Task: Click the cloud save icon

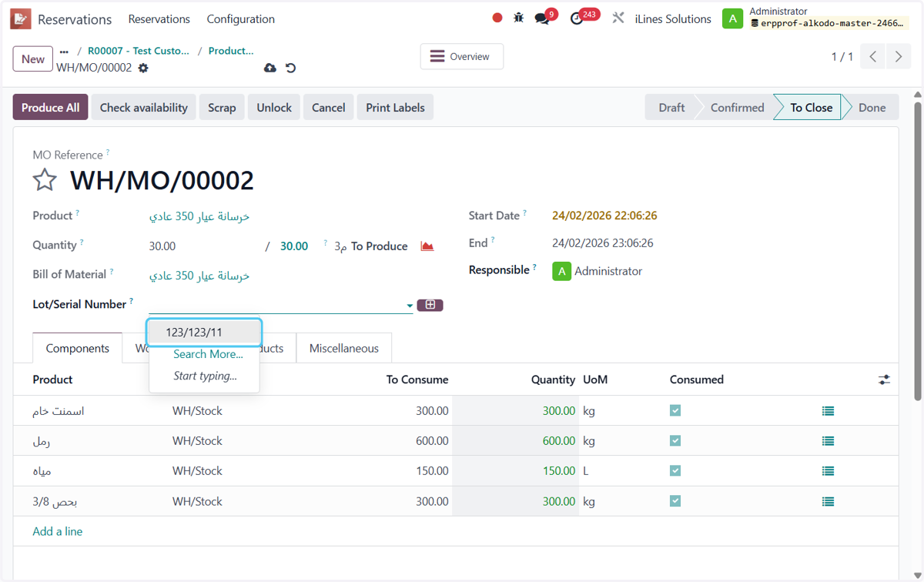Action: (x=269, y=68)
